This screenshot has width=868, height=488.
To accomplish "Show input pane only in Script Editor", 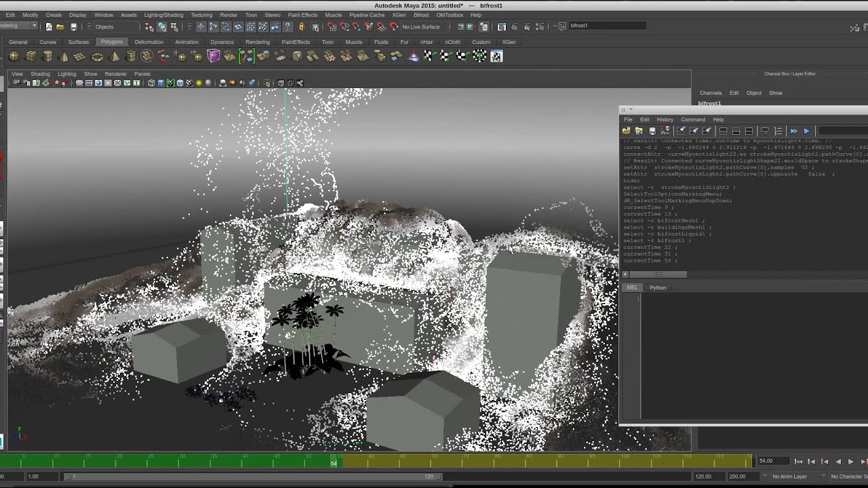I will (x=736, y=131).
